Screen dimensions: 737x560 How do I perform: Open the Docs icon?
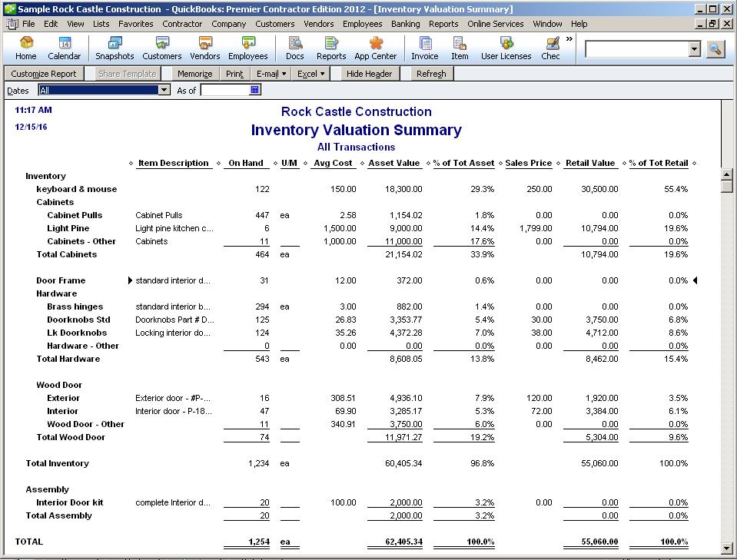[294, 48]
